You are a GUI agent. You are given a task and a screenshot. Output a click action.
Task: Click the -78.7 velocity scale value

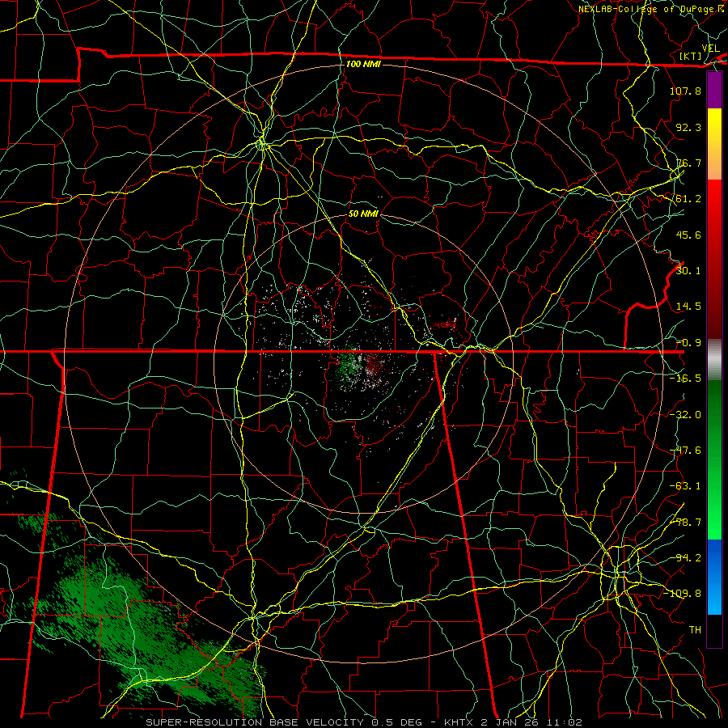[685, 523]
